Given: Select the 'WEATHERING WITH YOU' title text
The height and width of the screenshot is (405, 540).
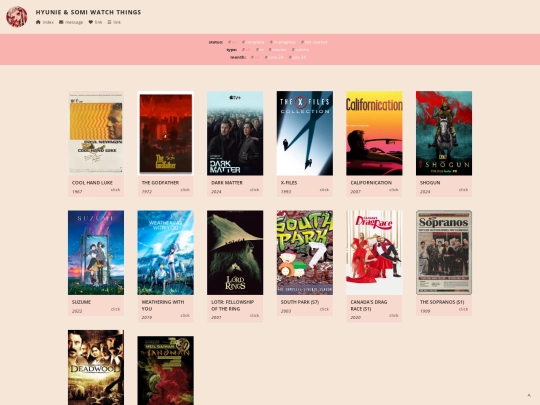Looking at the screenshot, I should pyautogui.click(x=163, y=305).
